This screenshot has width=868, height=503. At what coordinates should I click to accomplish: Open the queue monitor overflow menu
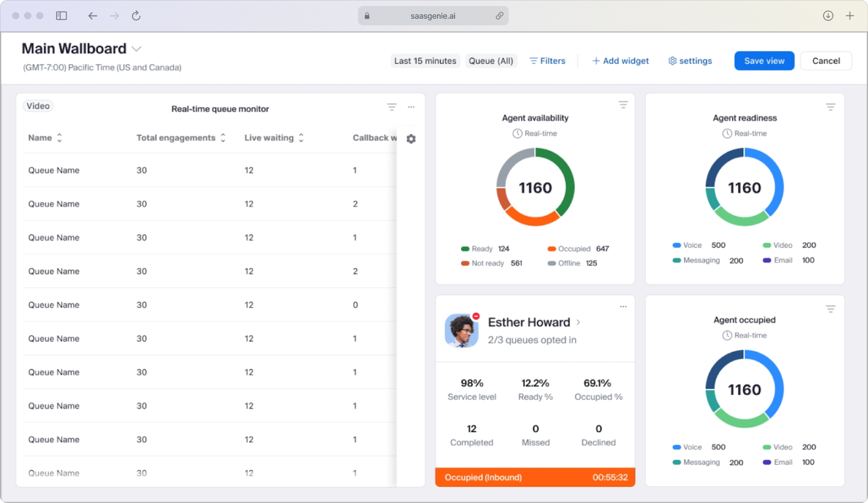(x=411, y=107)
